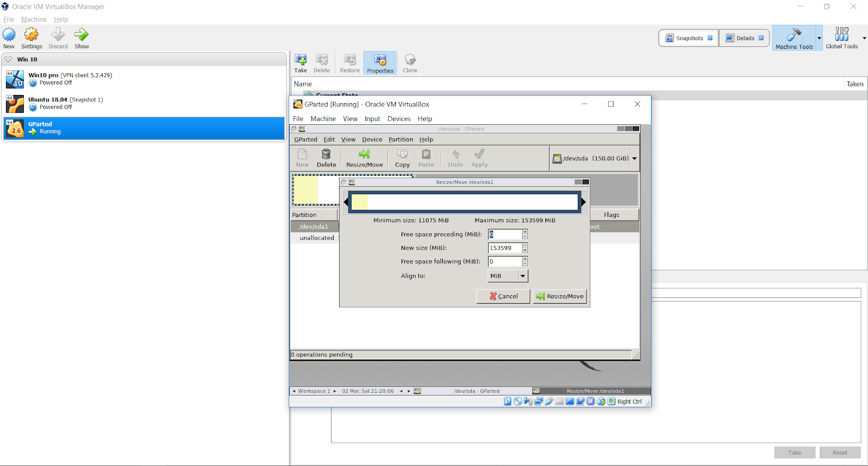Open GParted Device menu
This screenshot has height=466, width=868.
tap(372, 139)
